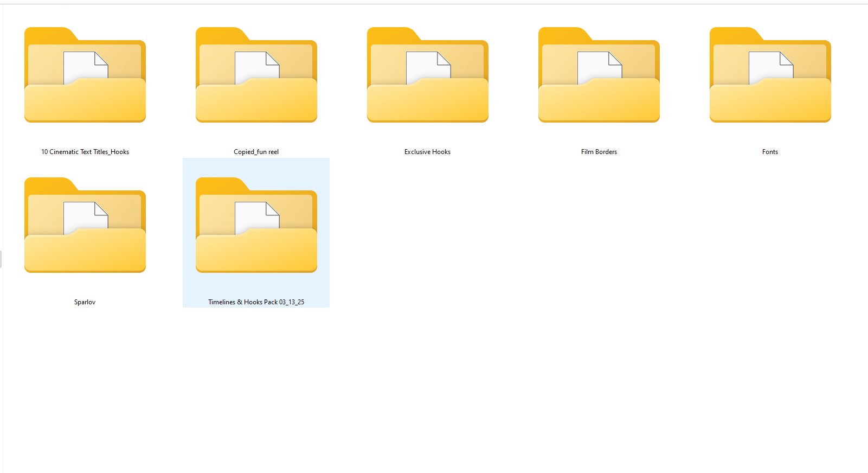Click the gray pane handle on the left edge
868x473 pixels.
1,259
